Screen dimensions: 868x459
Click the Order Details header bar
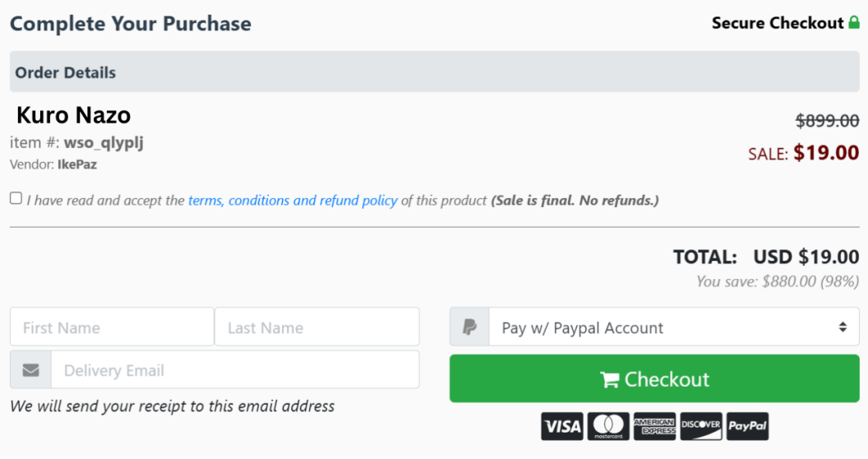[x=435, y=72]
